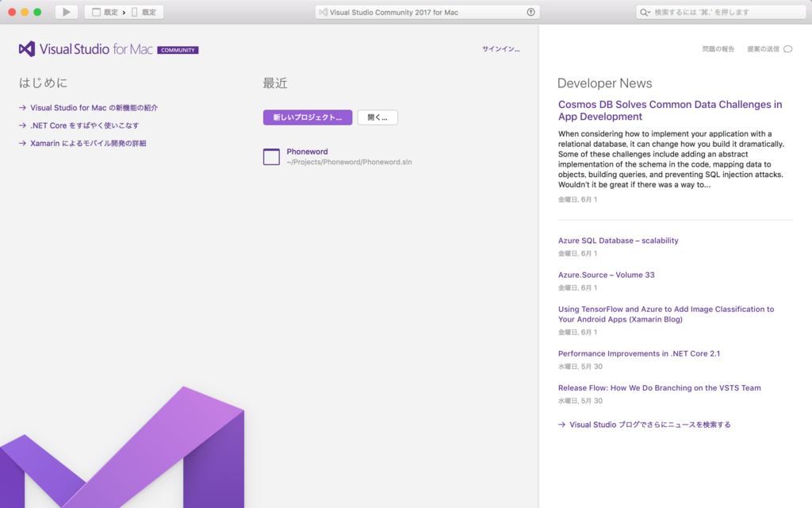Open .NET Core をすばやく使いこなす link
The height and width of the screenshot is (508, 812).
click(x=84, y=125)
